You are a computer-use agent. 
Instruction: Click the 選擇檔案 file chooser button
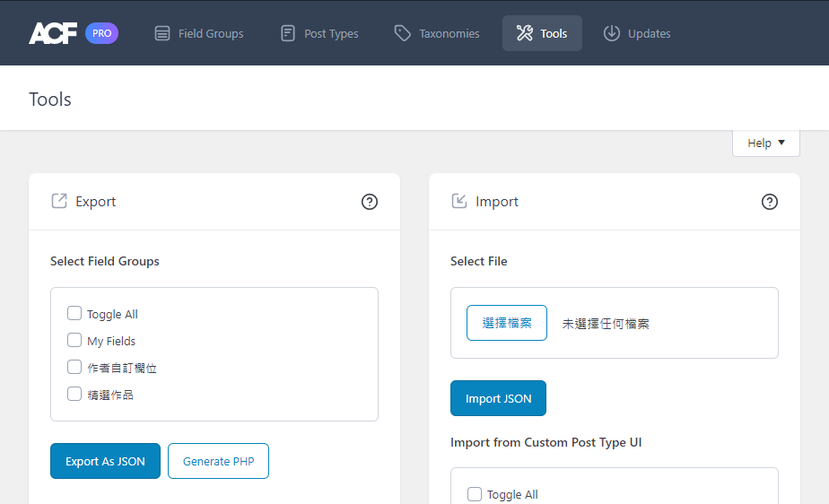[507, 323]
